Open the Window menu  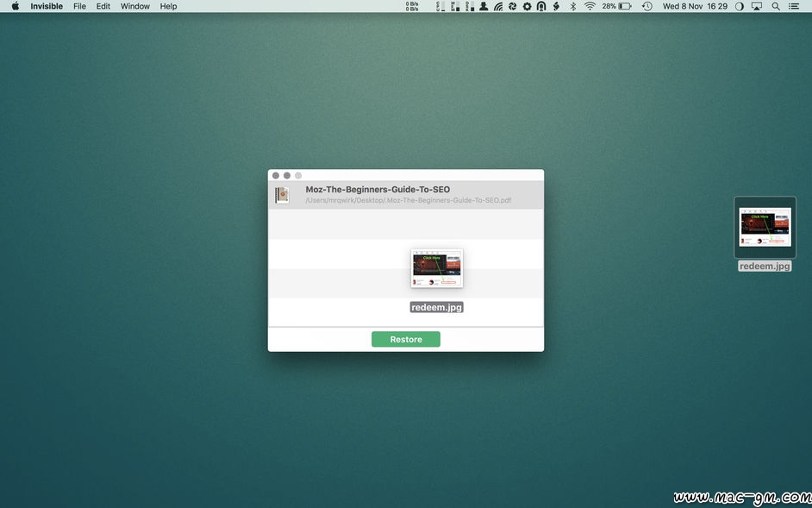tap(135, 6)
